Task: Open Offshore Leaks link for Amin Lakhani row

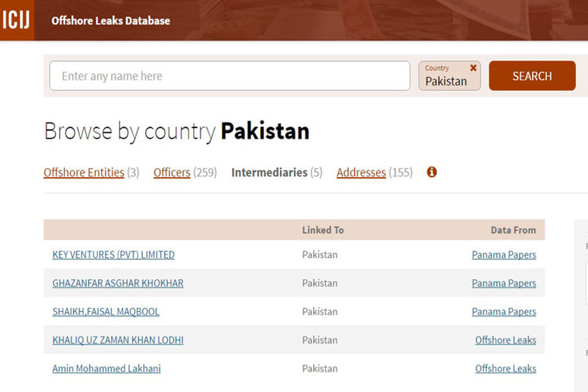Action: [505, 369]
